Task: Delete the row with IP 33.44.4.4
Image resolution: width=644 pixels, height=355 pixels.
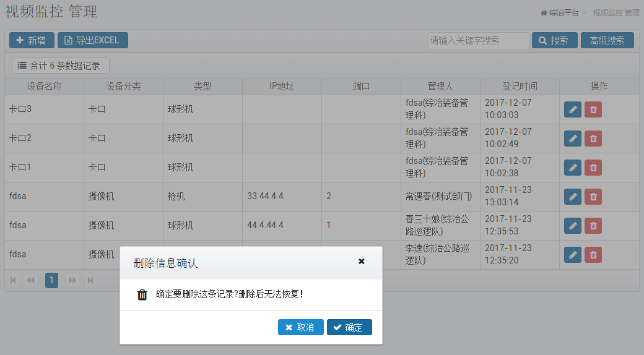Action: click(x=593, y=197)
